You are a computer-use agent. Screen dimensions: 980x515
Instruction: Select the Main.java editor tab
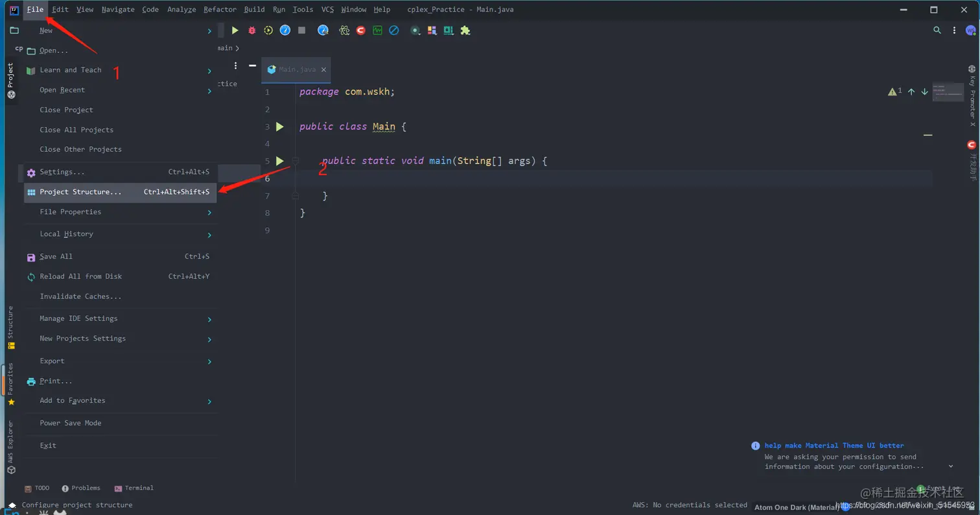coord(296,69)
